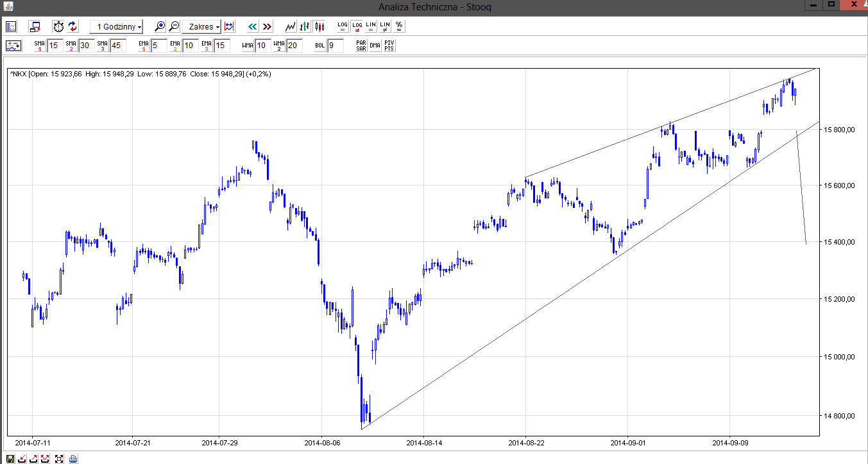Toggle the SMA 1 moving average

[40, 46]
